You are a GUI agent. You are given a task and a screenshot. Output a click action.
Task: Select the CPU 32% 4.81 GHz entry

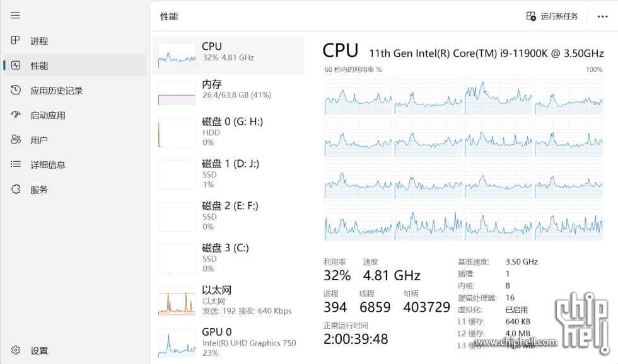click(x=228, y=55)
